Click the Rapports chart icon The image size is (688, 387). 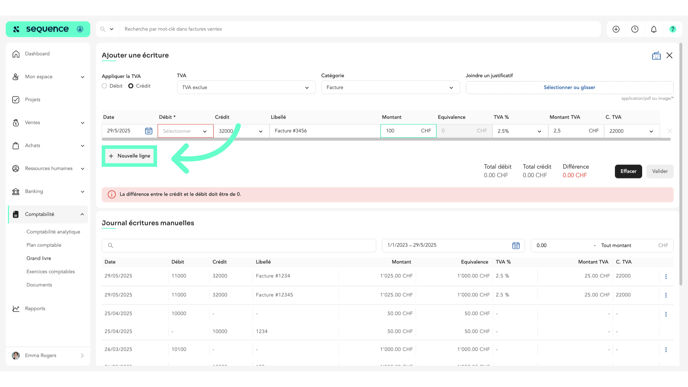pyautogui.click(x=16, y=308)
